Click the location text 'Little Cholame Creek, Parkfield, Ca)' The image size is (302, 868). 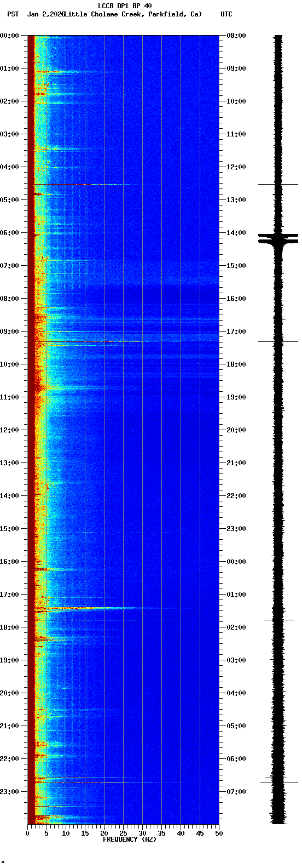pos(133,14)
